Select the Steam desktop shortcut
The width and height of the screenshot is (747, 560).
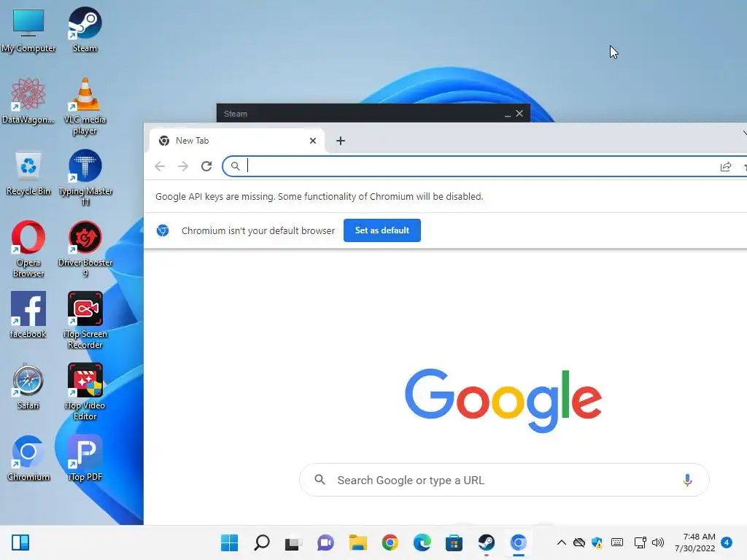(85, 29)
